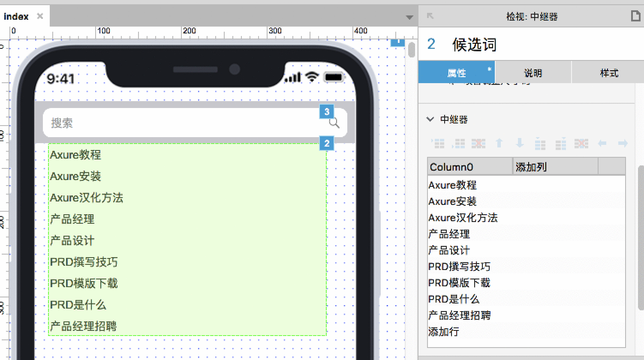Click the insert row below icon
644x360 pixels.
click(x=458, y=143)
